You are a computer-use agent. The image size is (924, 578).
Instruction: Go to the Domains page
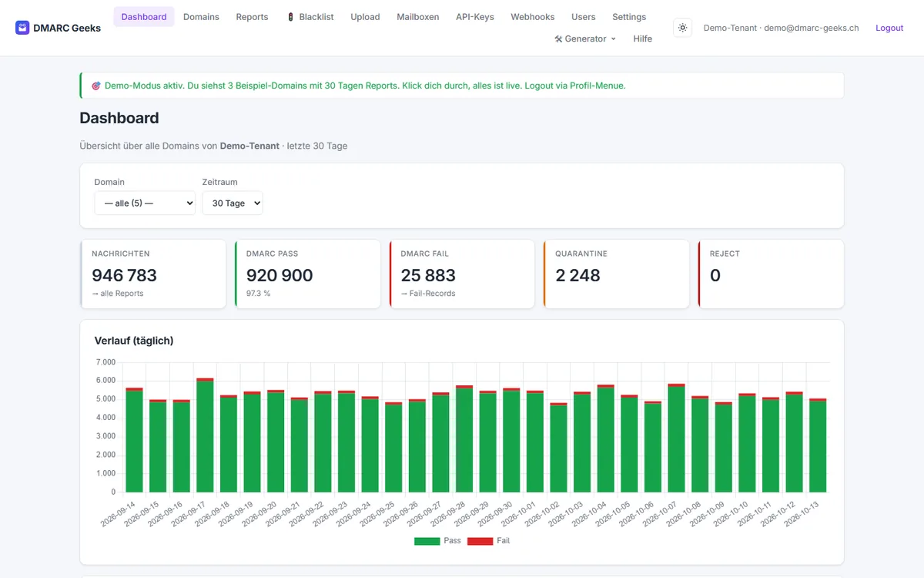201,17
